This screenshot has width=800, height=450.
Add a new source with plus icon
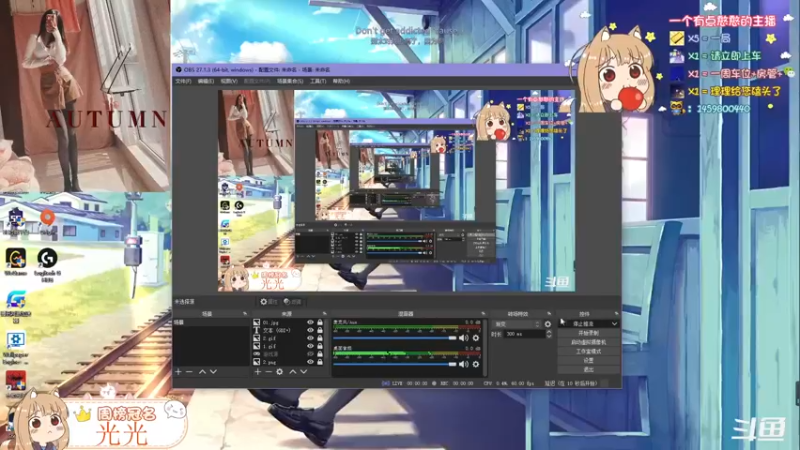pos(258,372)
